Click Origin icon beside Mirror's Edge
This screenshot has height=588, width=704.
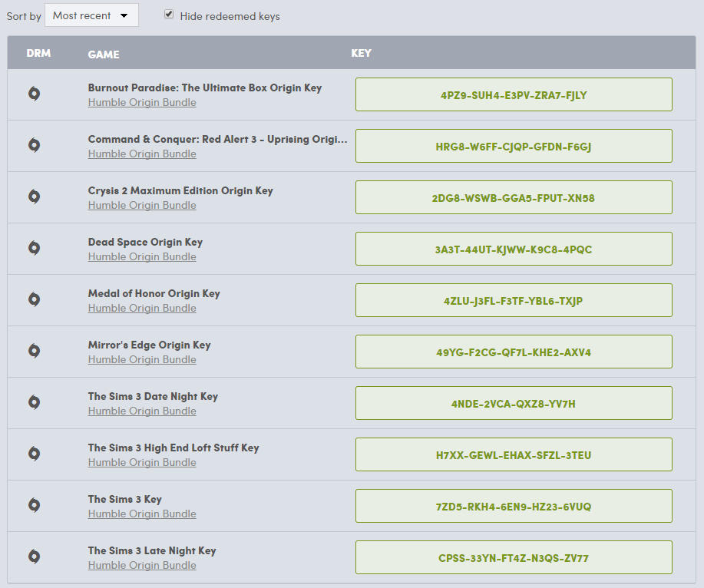pyautogui.click(x=34, y=351)
